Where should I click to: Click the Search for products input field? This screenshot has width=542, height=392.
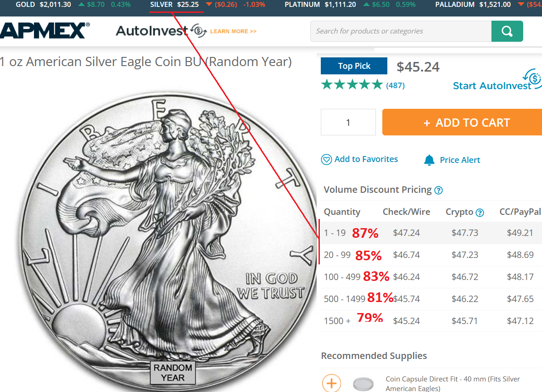(401, 31)
